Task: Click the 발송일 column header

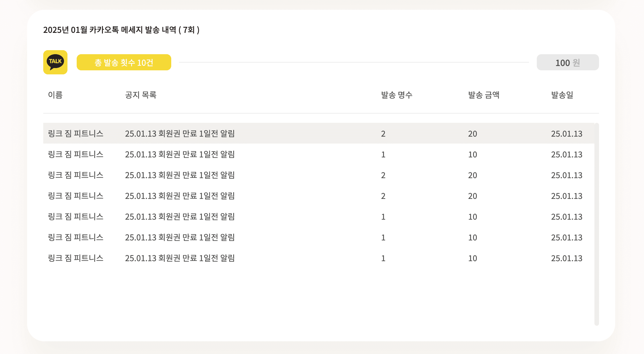Action: 562,95
